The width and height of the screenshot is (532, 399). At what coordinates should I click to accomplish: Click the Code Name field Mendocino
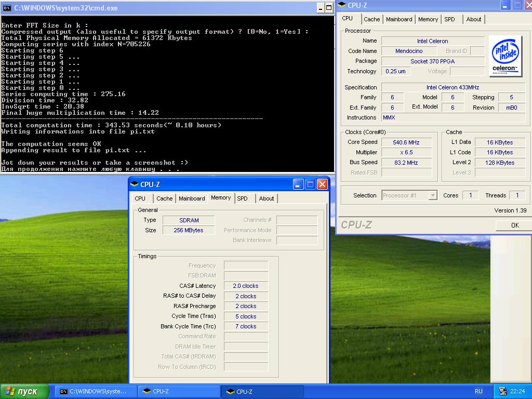pos(409,51)
